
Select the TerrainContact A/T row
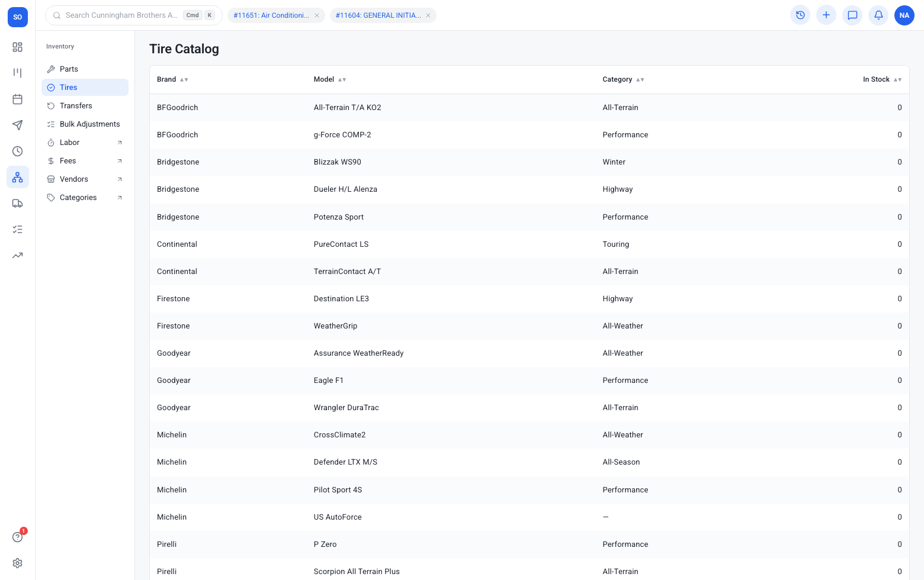(x=529, y=271)
